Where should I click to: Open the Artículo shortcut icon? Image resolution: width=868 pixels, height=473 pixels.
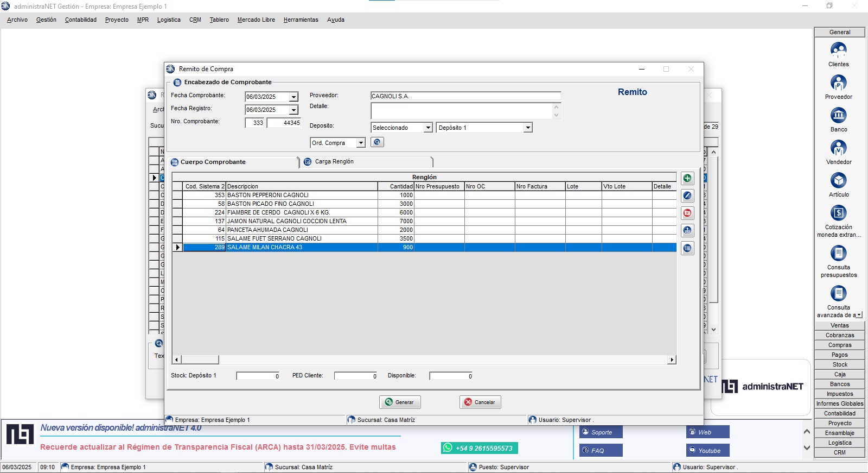pos(838,180)
